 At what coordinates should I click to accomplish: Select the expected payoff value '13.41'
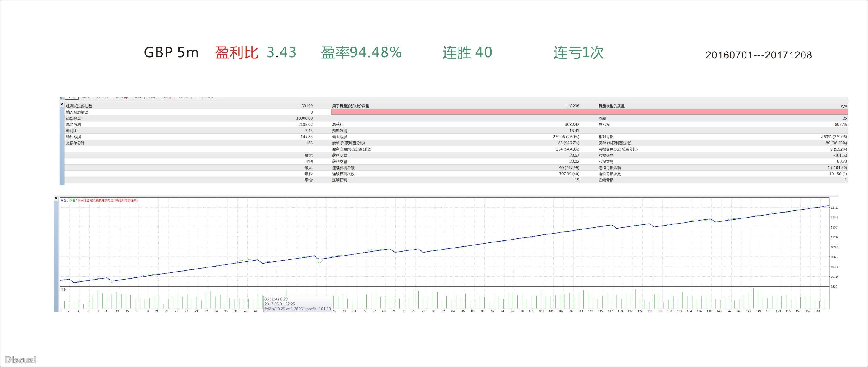575,131
